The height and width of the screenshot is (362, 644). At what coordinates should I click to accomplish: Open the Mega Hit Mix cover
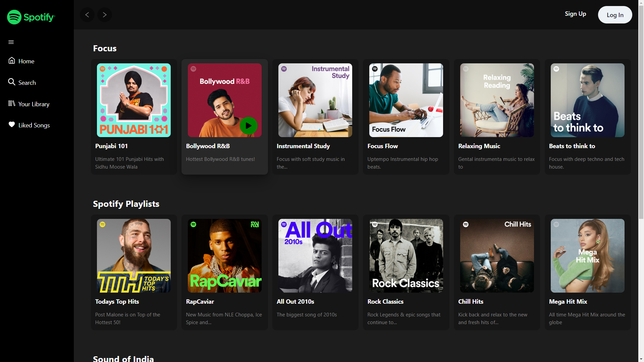coord(588,256)
